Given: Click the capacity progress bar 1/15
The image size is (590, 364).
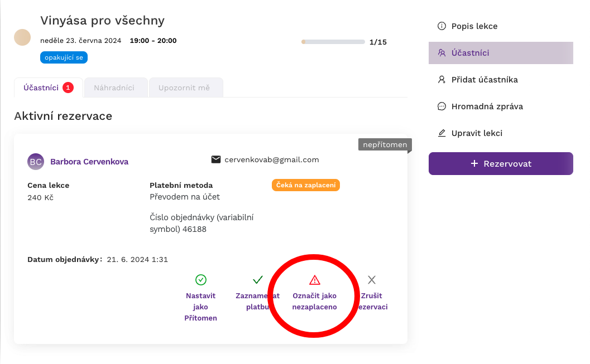Looking at the screenshot, I should point(333,42).
